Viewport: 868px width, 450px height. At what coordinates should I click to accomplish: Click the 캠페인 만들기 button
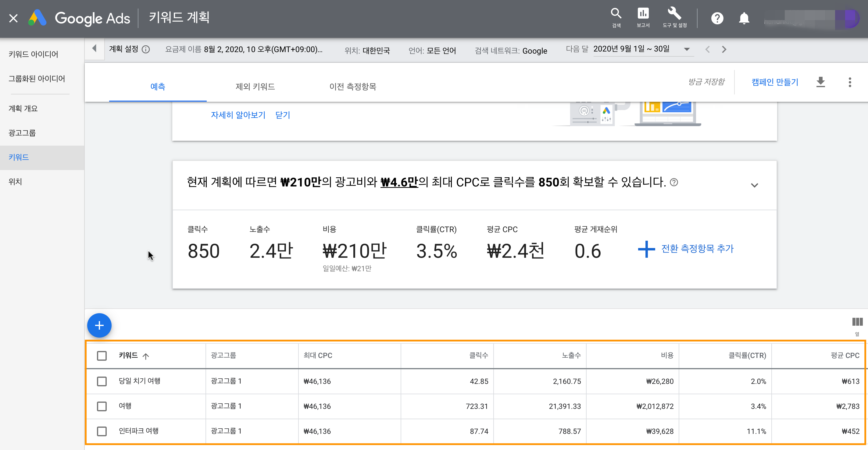[x=774, y=82]
